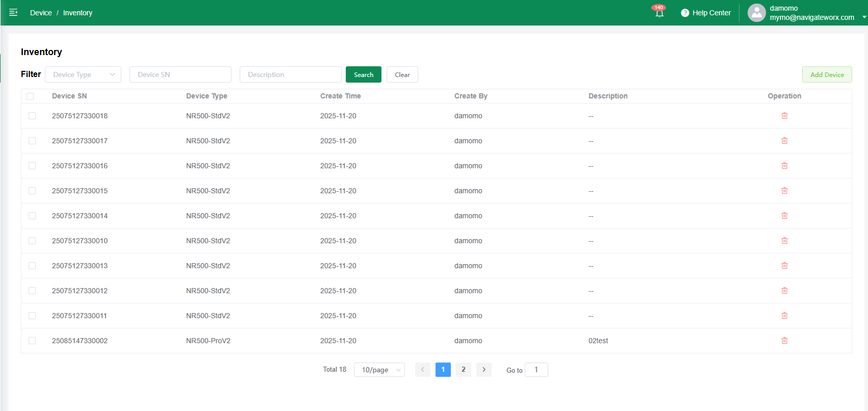Delete device 25075127330015 using trash icon
The width and height of the screenshot is (868, 411).
[784, 191]
